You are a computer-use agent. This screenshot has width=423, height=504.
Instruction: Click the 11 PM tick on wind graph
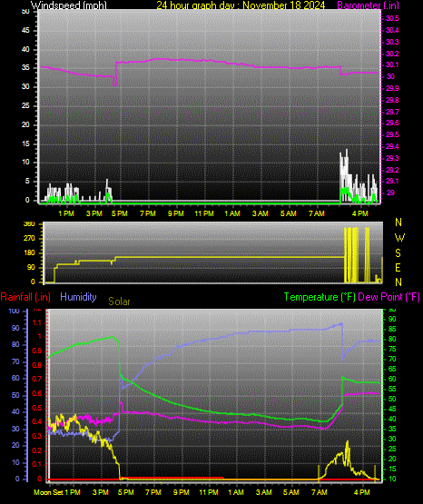coord(204,213)
